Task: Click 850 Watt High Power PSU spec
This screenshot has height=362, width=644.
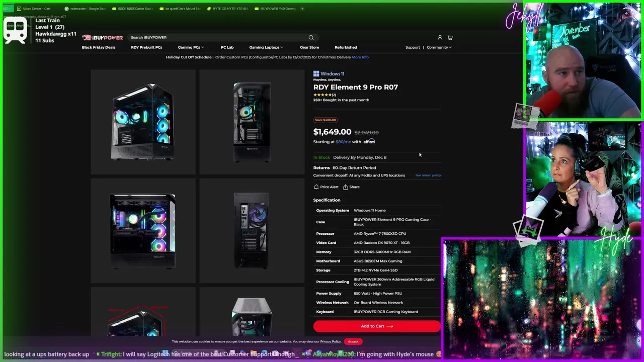Action: 378,294
